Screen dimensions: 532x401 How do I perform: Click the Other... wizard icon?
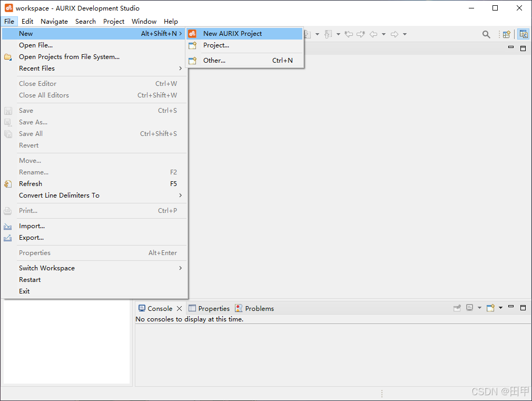point(192,61)
